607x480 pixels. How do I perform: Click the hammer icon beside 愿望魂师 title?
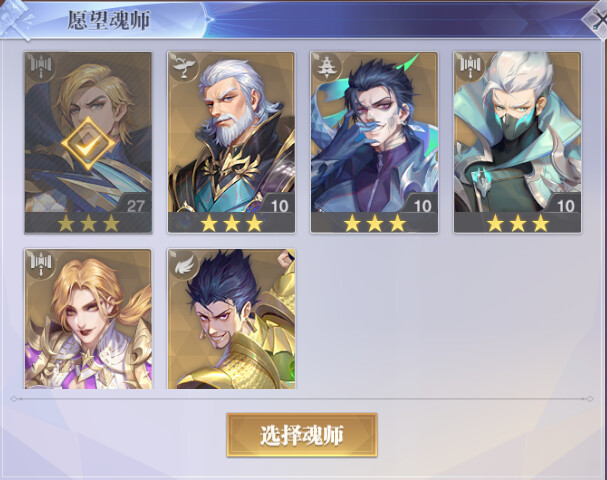(17, 19)
